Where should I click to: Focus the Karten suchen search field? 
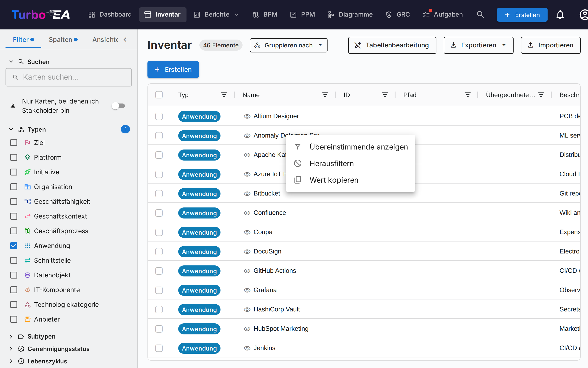coord(69,77)
